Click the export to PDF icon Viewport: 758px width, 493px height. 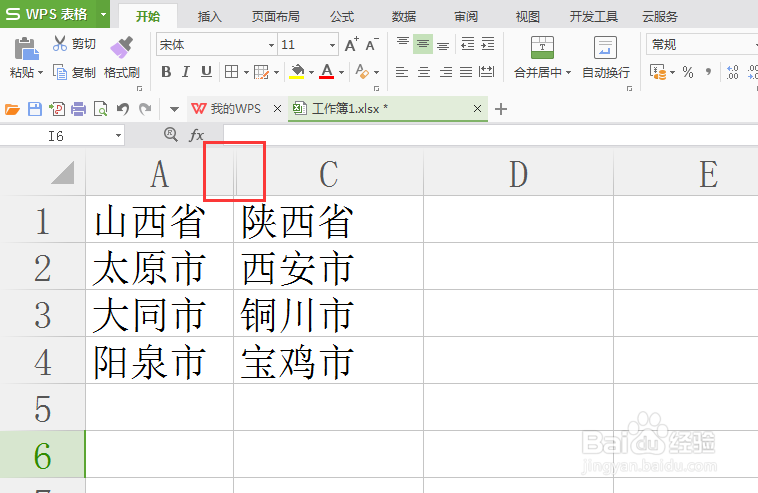(x=57, y=109)
